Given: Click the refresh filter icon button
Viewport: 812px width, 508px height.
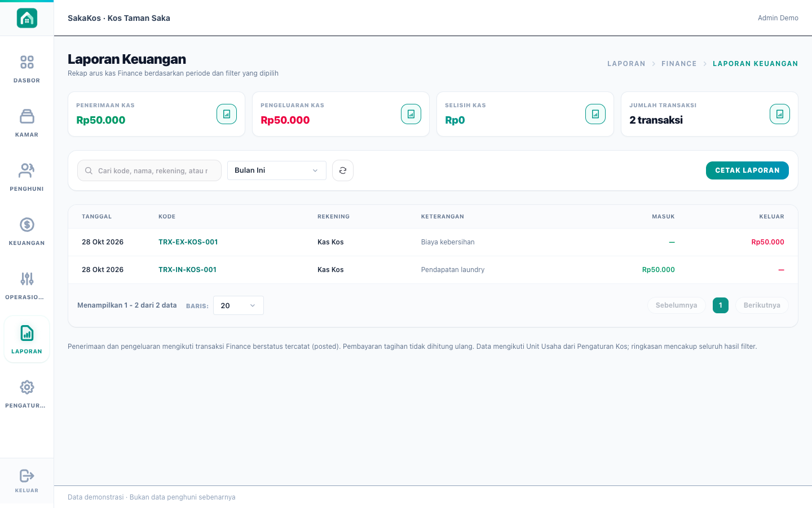Looking at the screenshot, I should [343, 170].
